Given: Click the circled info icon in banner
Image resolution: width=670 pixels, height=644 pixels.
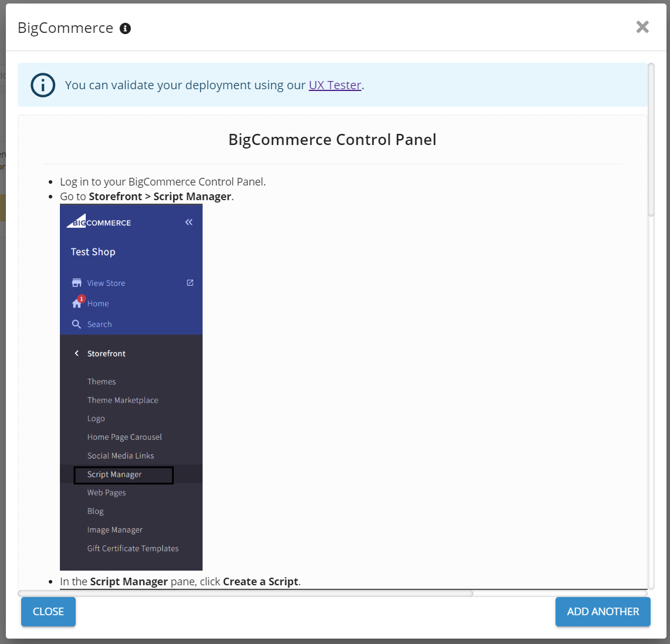Looking at the screenshot, I should click(x=43, y=85).
